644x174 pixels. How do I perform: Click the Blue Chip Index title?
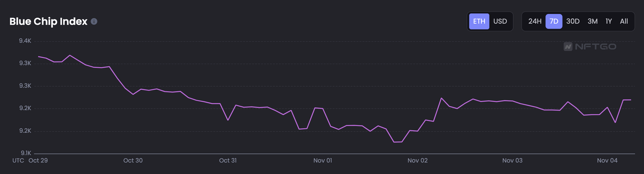[x=48, y=21]
